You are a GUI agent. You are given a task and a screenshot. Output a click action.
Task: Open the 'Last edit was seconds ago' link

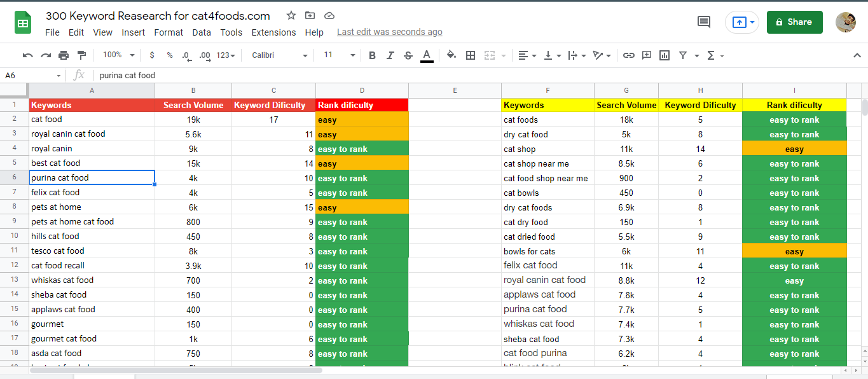390,32
